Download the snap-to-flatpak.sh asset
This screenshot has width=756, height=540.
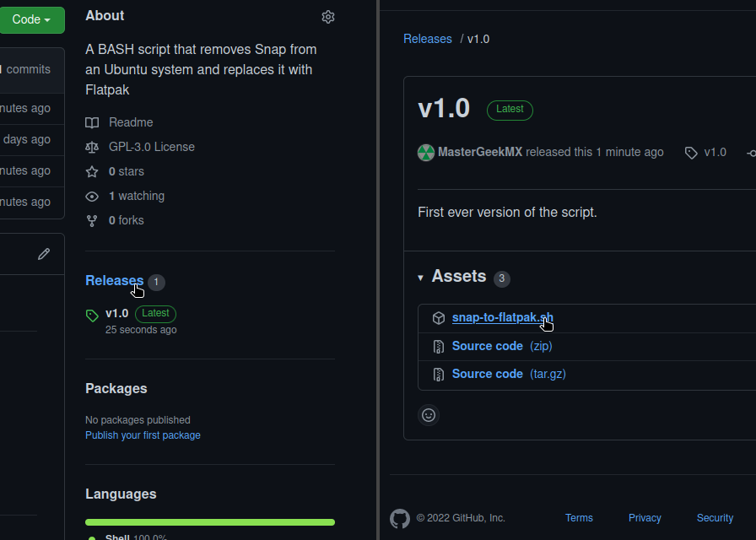pyautogui.click(x=502, y=318)
